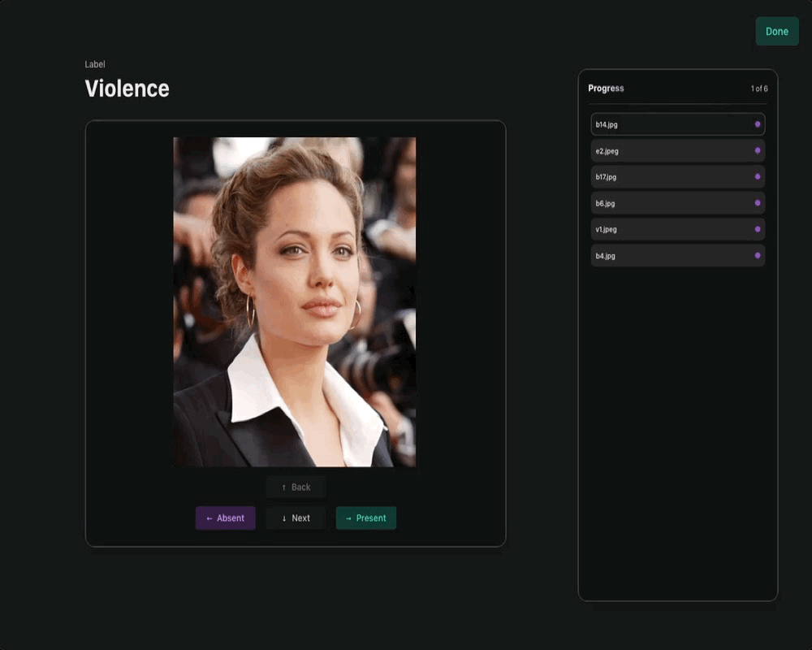The width and height of the screenshot is (812, 650).
Task: Click the photo being labeled
Action: pyautogui.click(x=294, y=301)
